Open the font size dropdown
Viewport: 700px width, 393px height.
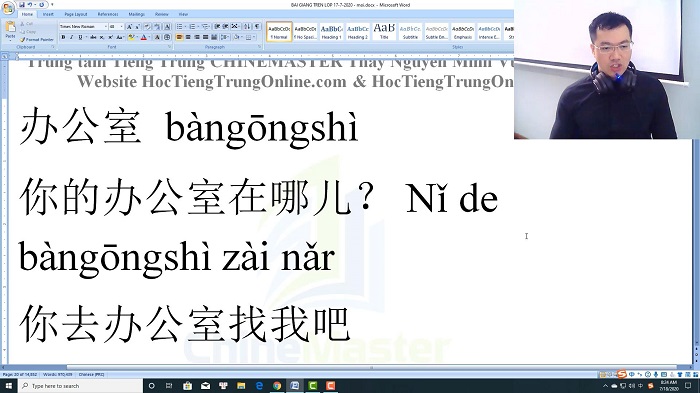116,27
